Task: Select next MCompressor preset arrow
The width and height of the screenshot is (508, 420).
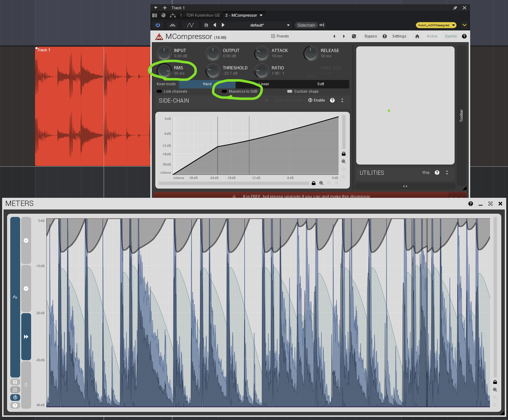Action: tap(344, 36)
